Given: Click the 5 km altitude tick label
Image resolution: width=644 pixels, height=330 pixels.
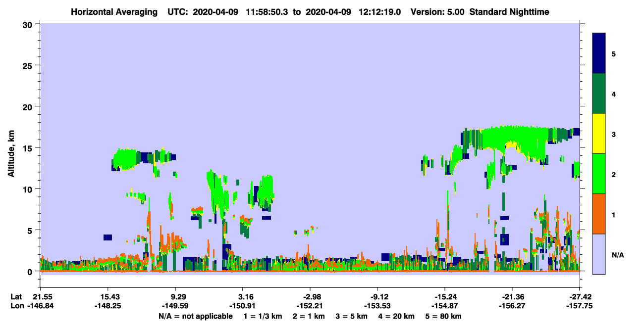Looking at the screenshot, I should 31,230.
